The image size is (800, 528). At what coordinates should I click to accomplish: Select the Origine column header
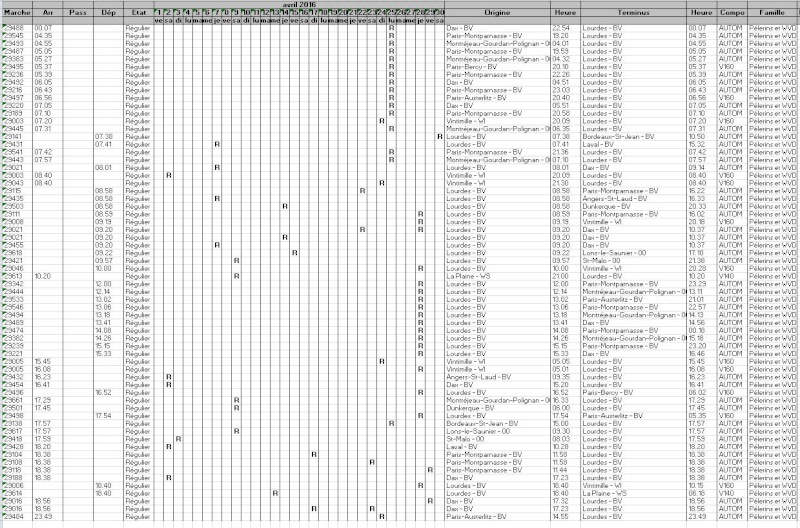coord(497,12)
